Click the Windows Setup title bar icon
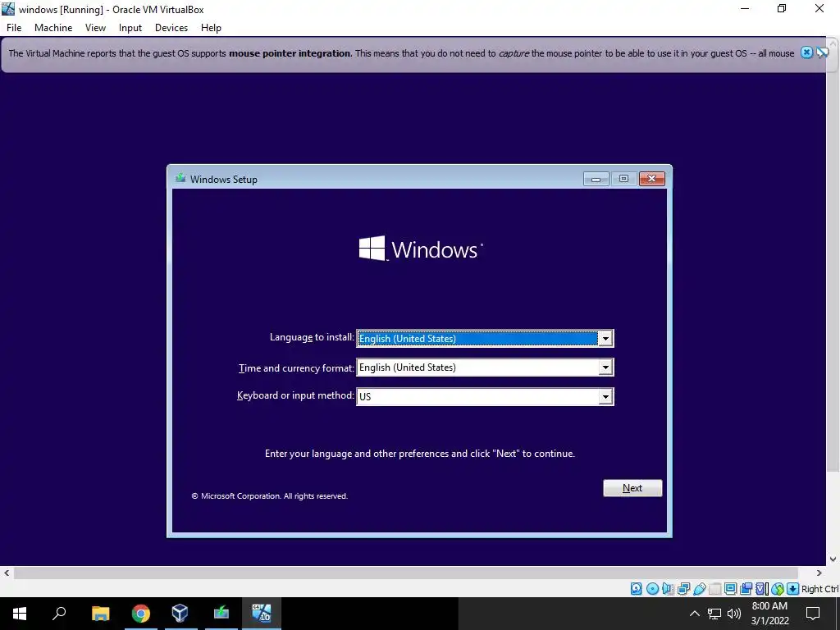Viewport: 840px width, 630px height. tap(180, 178)
